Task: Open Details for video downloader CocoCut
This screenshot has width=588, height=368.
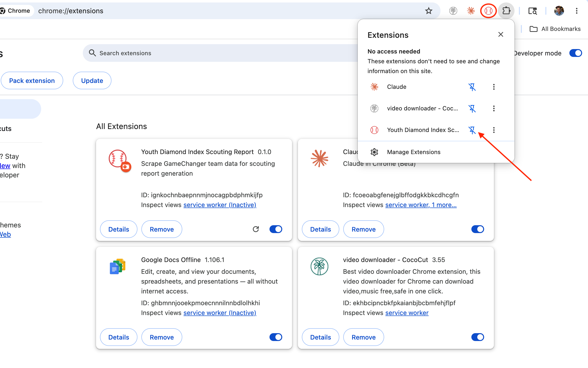Action: (320, 337)
